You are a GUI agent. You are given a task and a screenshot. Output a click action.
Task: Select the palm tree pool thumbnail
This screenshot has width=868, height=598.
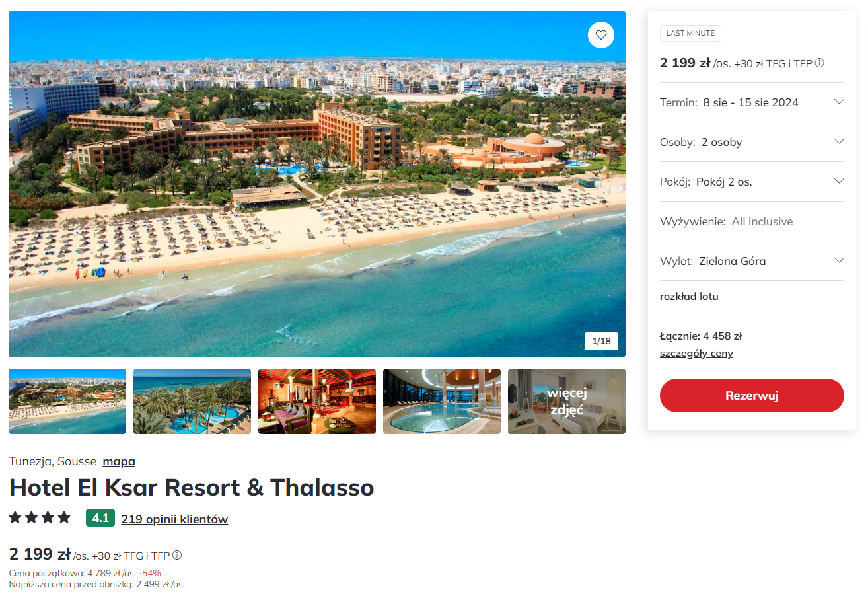[192, 401]
